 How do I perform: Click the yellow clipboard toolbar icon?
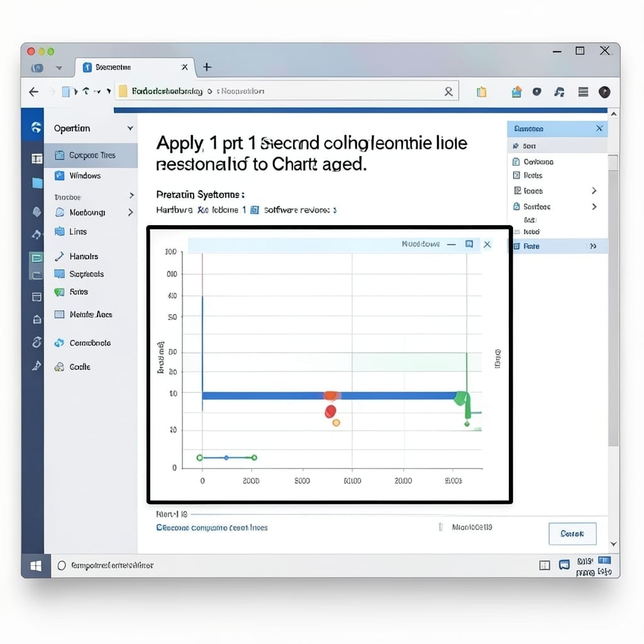481,92
